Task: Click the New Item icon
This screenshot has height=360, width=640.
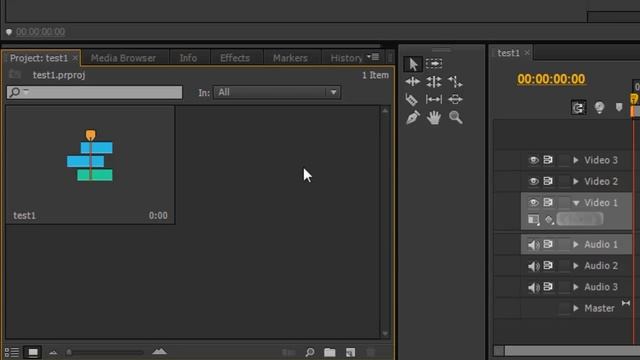Action: pos(350,352)
